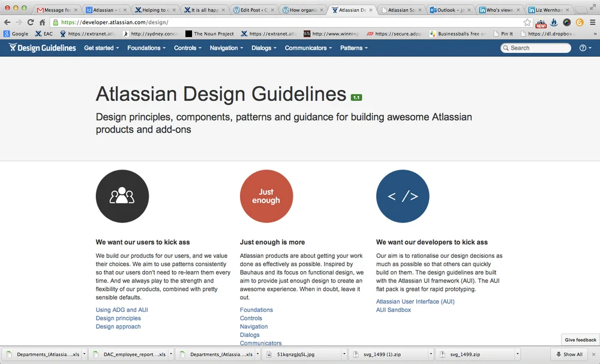Expand the Dialogs dropdown menu
The width and height of the screenshot is (600, 364).
(263, 48)
